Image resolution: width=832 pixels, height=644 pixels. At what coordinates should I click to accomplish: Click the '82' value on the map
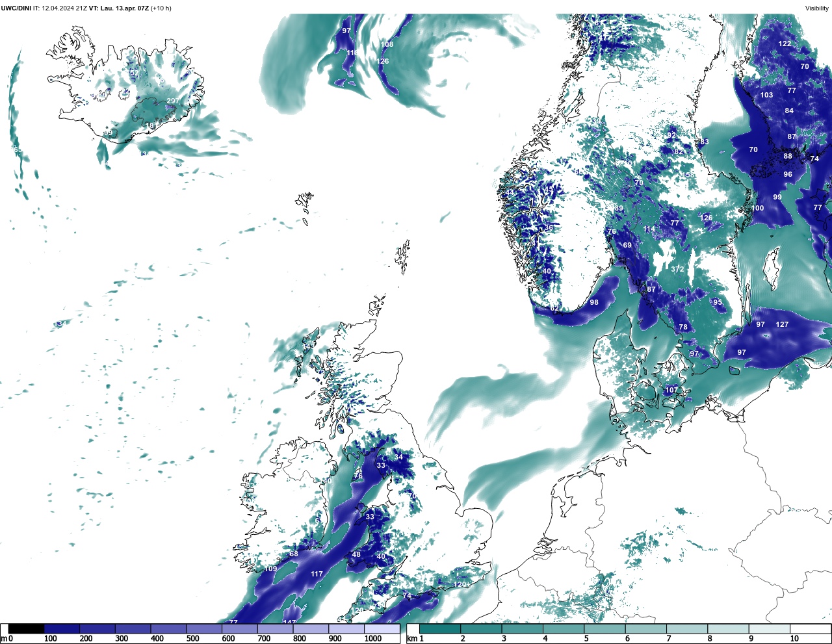679,151
